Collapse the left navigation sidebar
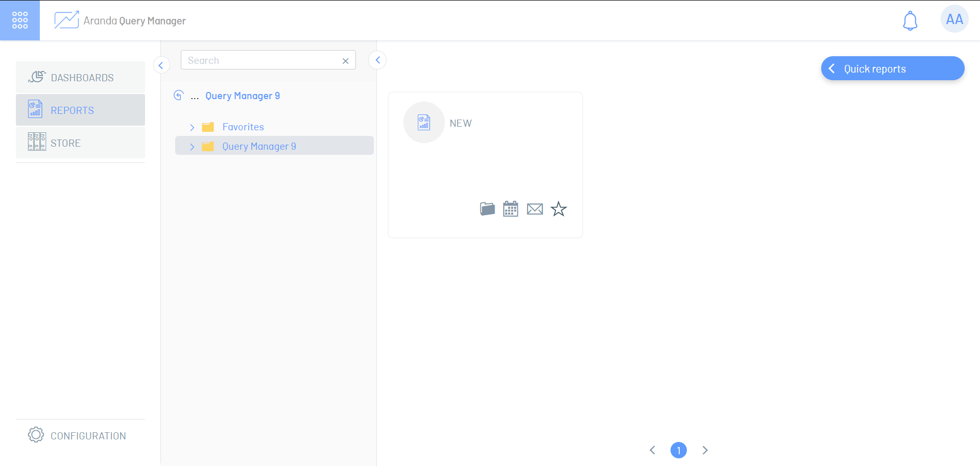Image resolution: width=980 pixels, height=467 pixels. tap(161, 65)
